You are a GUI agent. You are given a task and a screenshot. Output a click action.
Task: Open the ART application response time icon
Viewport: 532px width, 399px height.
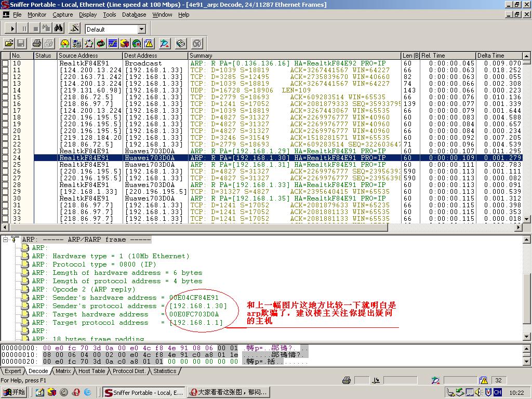pyautogui.click(x=101, y=44)
